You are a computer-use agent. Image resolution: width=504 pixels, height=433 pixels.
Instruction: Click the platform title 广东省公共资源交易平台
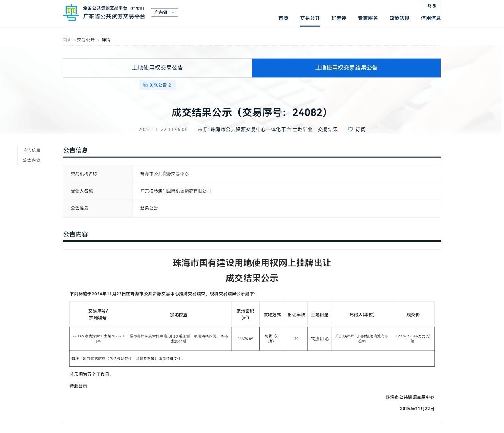[x=114, y=16]
